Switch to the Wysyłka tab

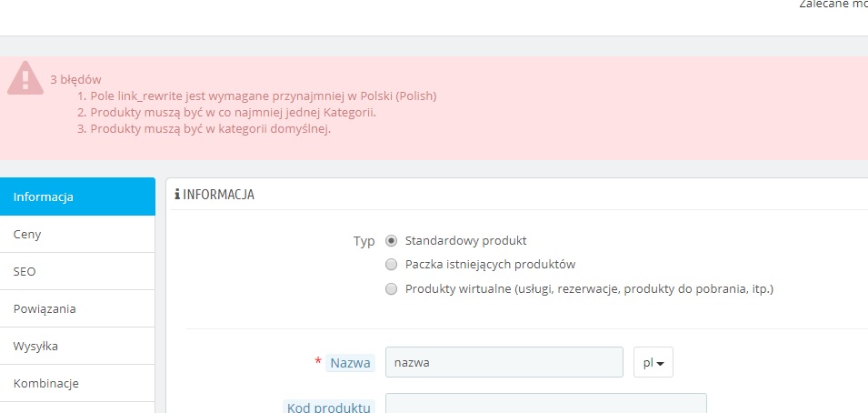coord(77,346)
